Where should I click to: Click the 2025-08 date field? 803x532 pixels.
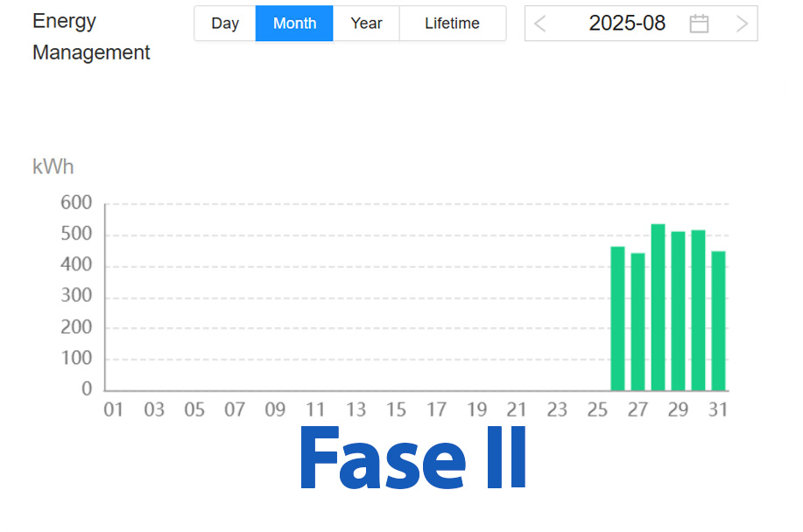[x=627, y=24]
